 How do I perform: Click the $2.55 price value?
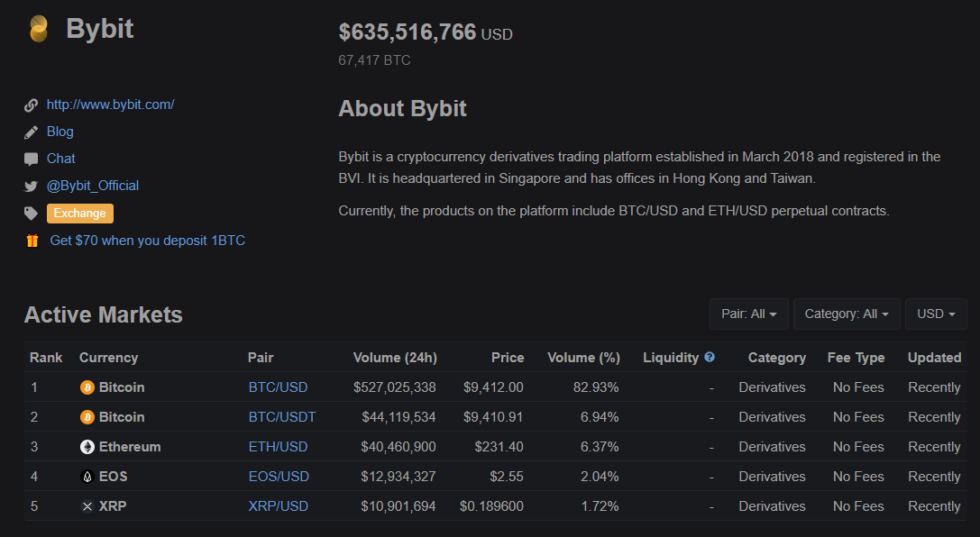click(507, 477)
